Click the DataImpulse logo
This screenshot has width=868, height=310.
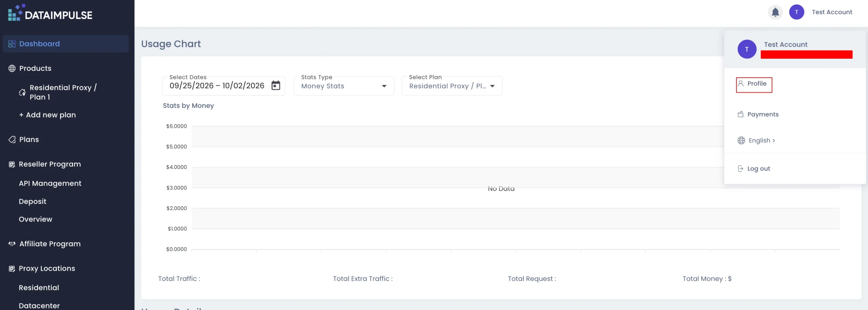50,13
